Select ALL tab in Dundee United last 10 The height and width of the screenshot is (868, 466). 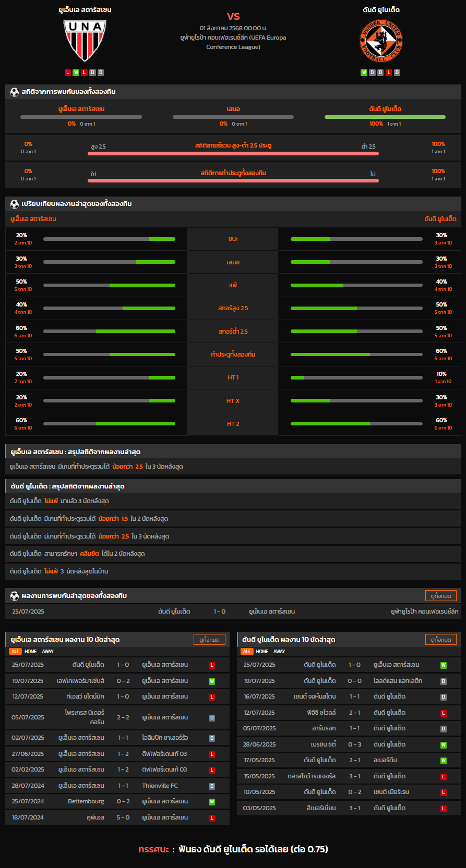click(x=247, y=652)
